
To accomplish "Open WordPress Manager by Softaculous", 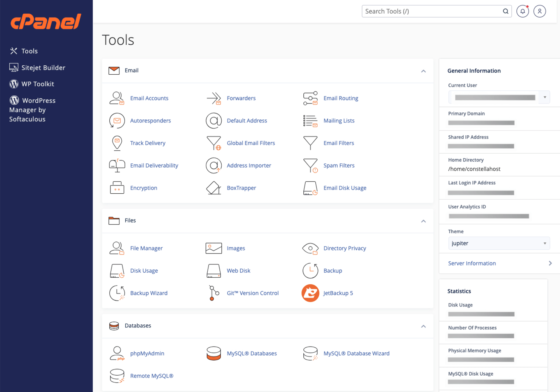I will [33, 110].
